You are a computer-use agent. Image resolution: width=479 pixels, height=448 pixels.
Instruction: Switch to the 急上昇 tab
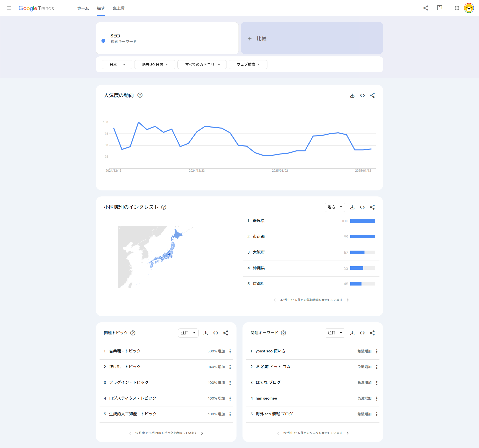click(119, 8)
